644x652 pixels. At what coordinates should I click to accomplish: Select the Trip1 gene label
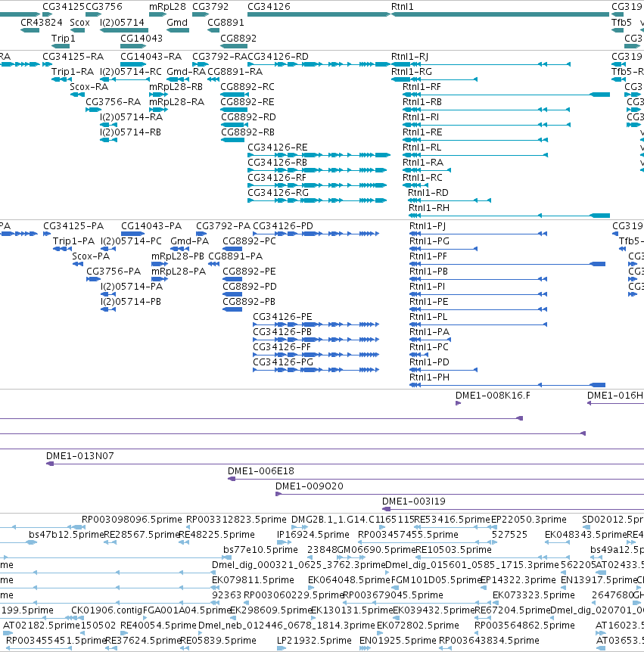(x=64, y=39)
